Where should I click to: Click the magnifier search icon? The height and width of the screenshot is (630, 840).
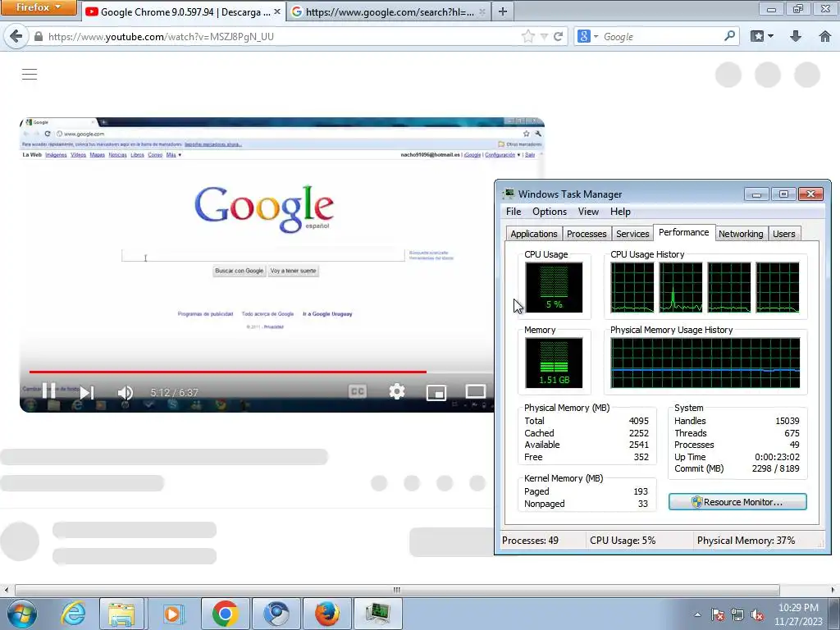pyautogui.click(x=729, y=36)
